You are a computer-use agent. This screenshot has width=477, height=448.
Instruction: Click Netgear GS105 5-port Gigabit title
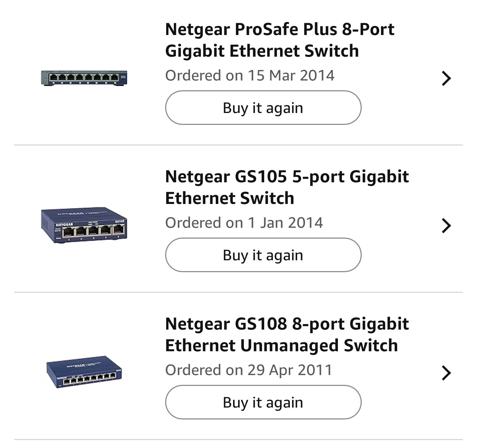tap(287, 187)
